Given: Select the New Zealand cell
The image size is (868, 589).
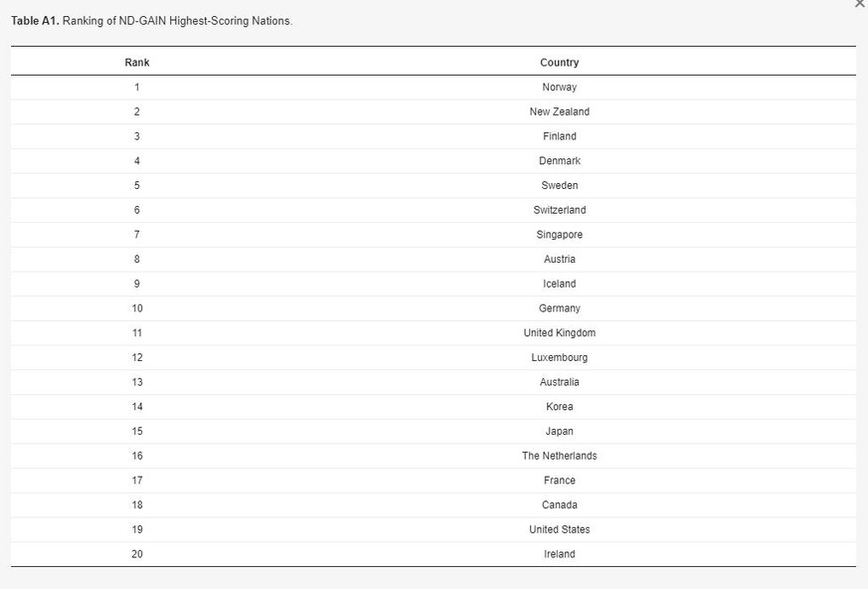Looking at the screenshot, I should [x=559, y=112].
